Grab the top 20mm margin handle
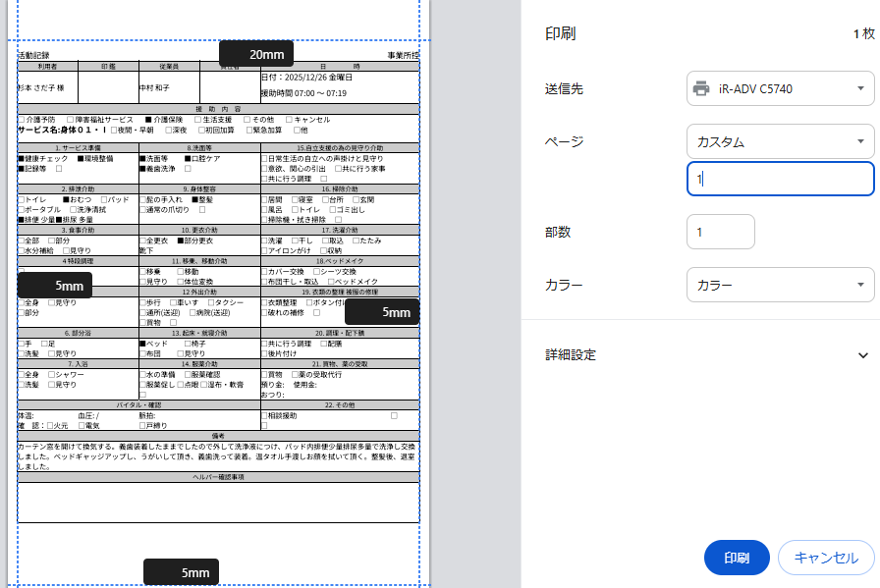Viewport: 880px width, 588px height. pyautogui.click(x=255, y=54)
